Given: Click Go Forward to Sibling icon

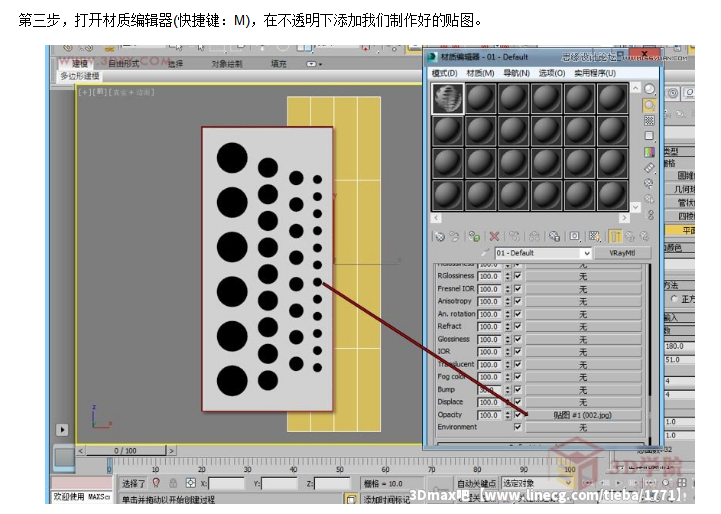Looking at the screenshot, I should click(644, 236).
